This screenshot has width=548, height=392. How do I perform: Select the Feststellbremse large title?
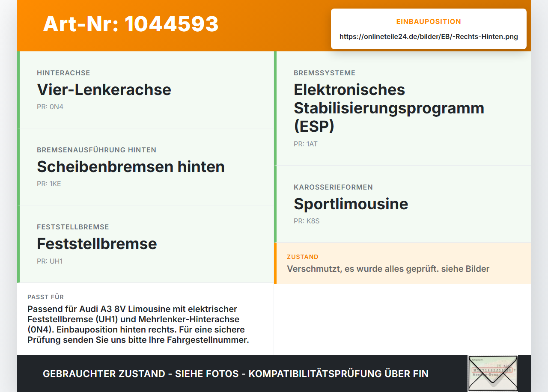point(97,244)
